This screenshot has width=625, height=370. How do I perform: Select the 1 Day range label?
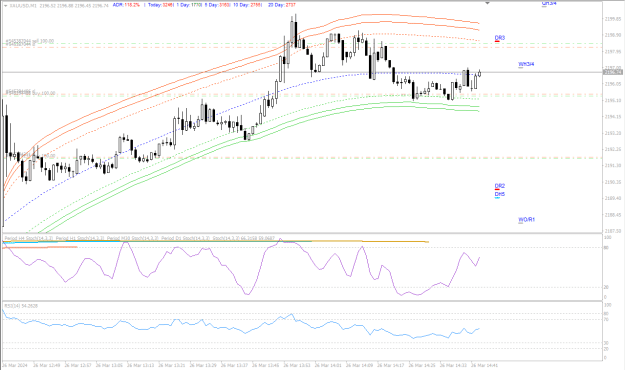coord(189,5)
